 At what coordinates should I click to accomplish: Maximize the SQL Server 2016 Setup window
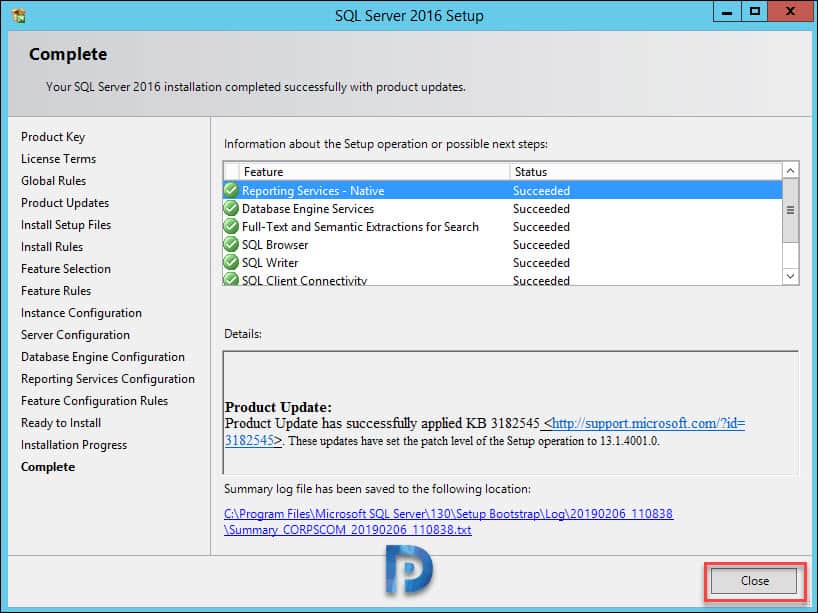(754, 12)
